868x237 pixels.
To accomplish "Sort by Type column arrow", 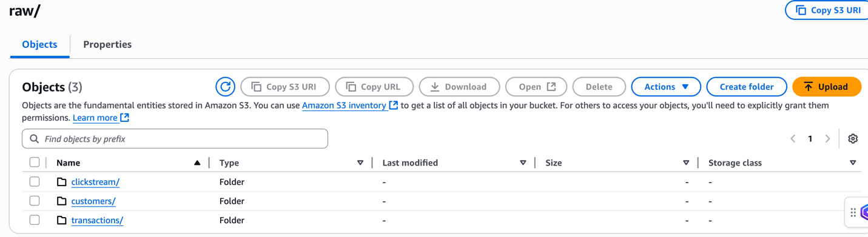I will pyautogui.click(x=360, y=162).
